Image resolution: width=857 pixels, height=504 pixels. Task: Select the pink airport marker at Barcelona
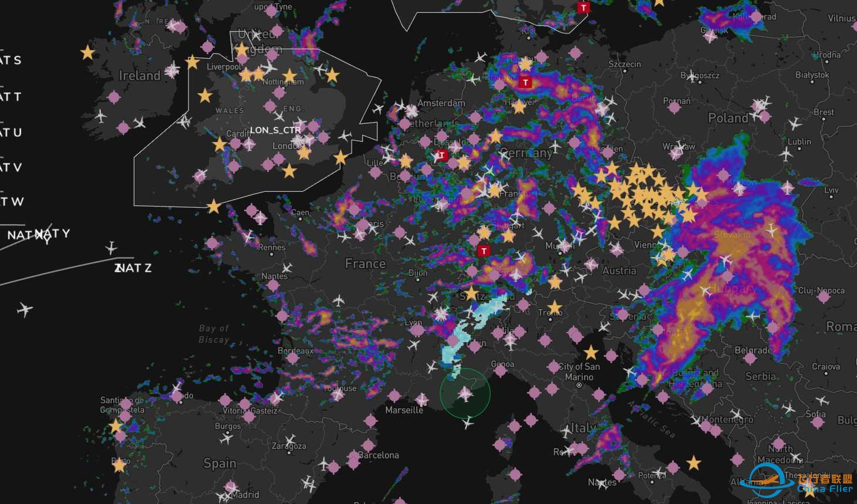353,456
